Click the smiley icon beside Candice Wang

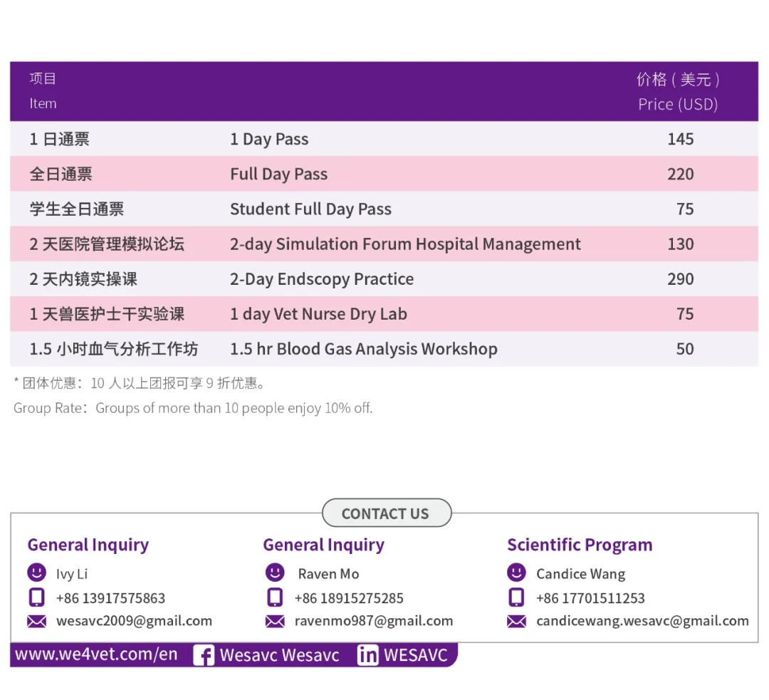pos(516,573)
